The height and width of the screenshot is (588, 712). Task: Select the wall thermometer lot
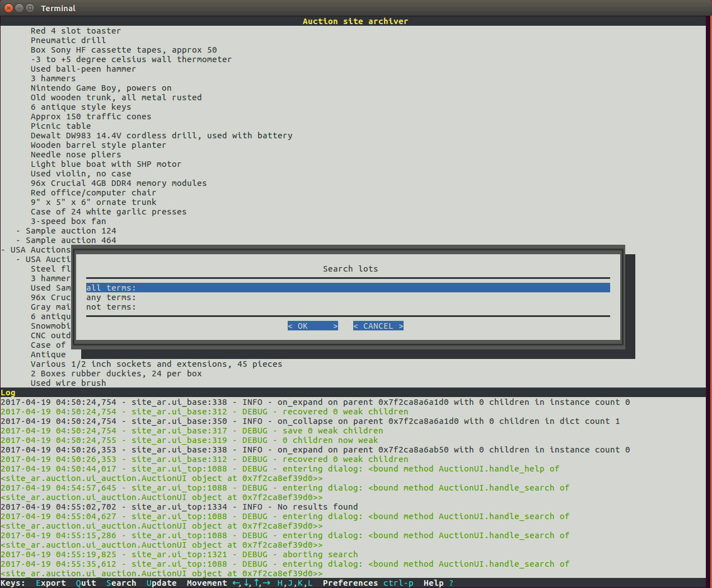pos(131,59)
